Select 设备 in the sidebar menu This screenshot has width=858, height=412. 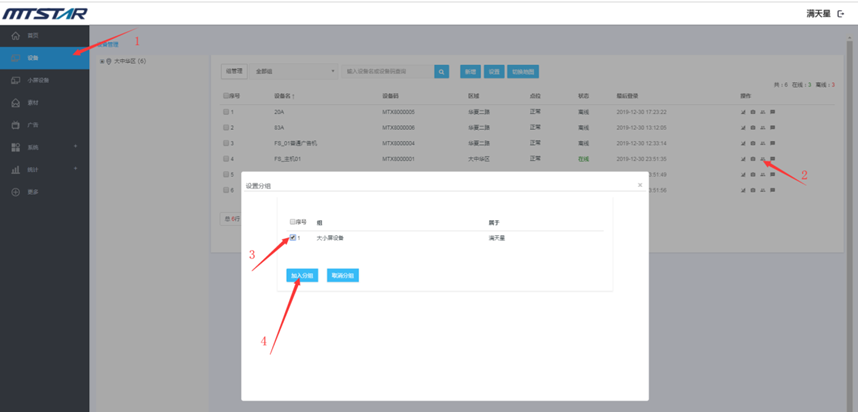pos(33,58)
